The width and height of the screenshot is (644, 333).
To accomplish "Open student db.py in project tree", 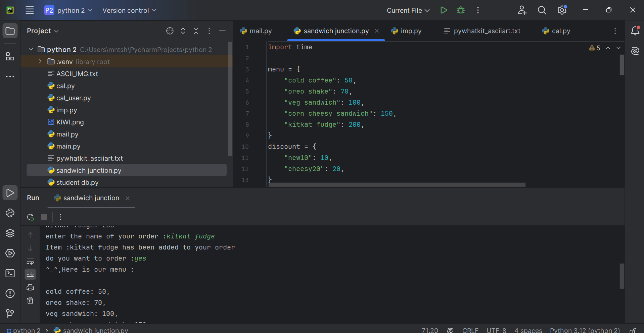I will point(78,182).
